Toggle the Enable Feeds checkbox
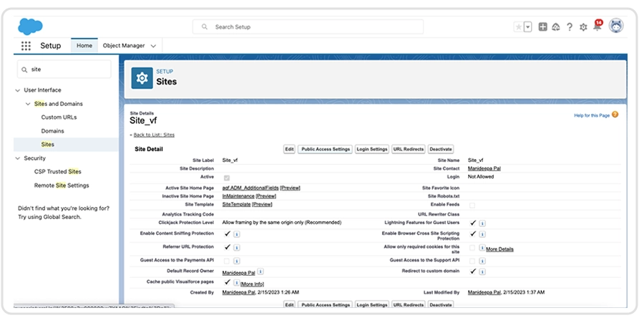The height and width of the screenshot is (318, 644). point(472,206)
